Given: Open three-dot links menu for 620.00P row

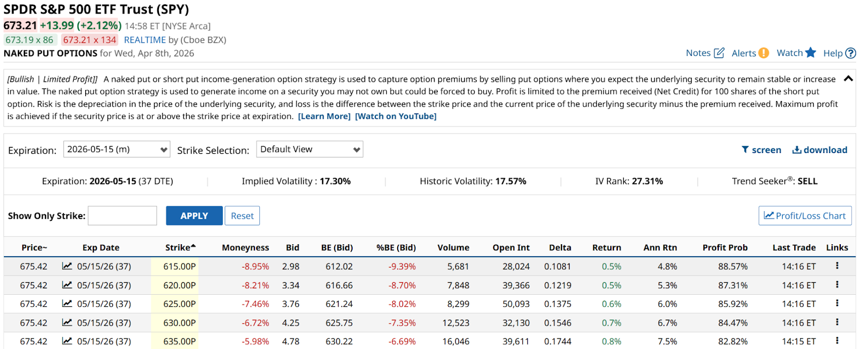Looking at the screenshot, I should click(837, 284).
